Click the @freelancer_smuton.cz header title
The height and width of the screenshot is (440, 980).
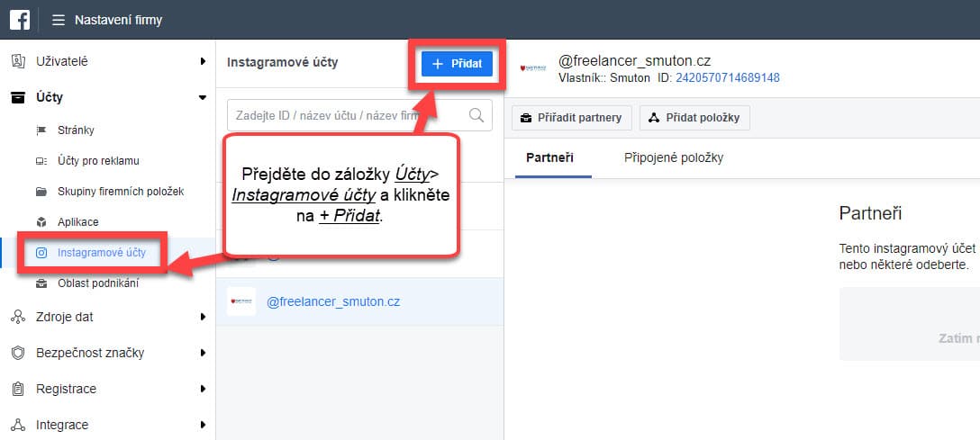point(634,61)
